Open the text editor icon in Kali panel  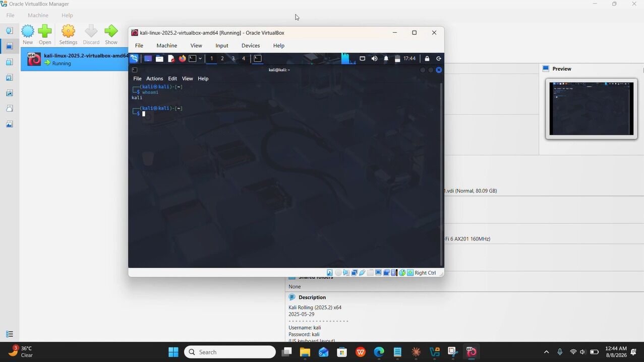click(x=171, y=58)
